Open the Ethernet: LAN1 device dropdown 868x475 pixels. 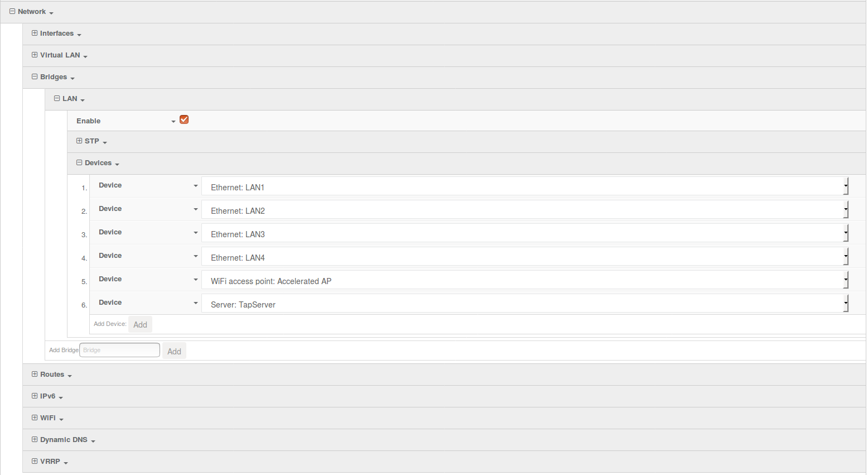[x=524, y=187]
